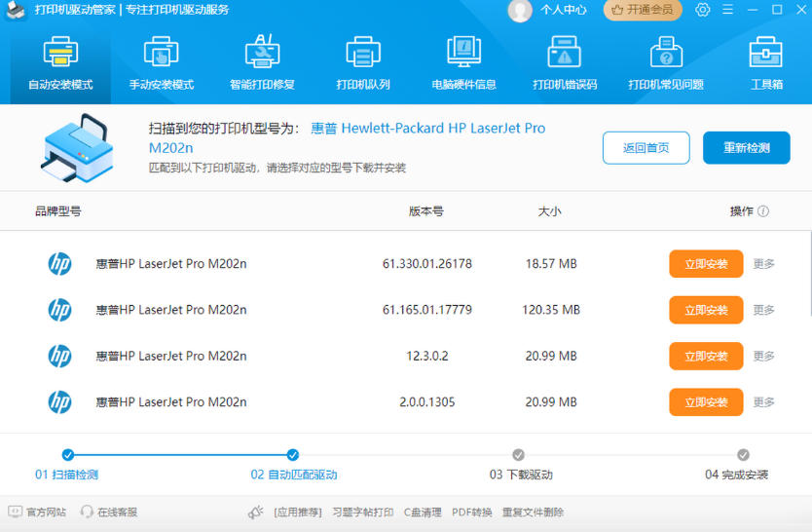Click the 04 完成安装 step marker
Viewport: 812px width, 532px height.
click(x=743, y=455)
